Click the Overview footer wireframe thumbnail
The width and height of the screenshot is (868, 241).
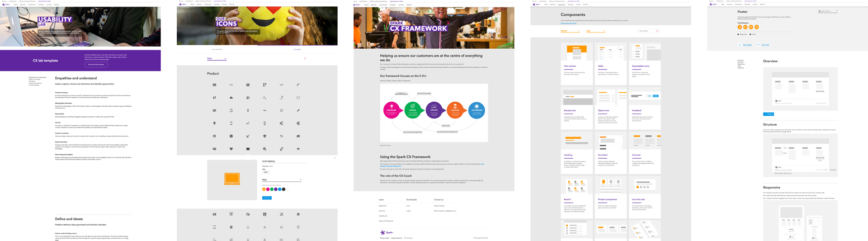tap(800, 89)
